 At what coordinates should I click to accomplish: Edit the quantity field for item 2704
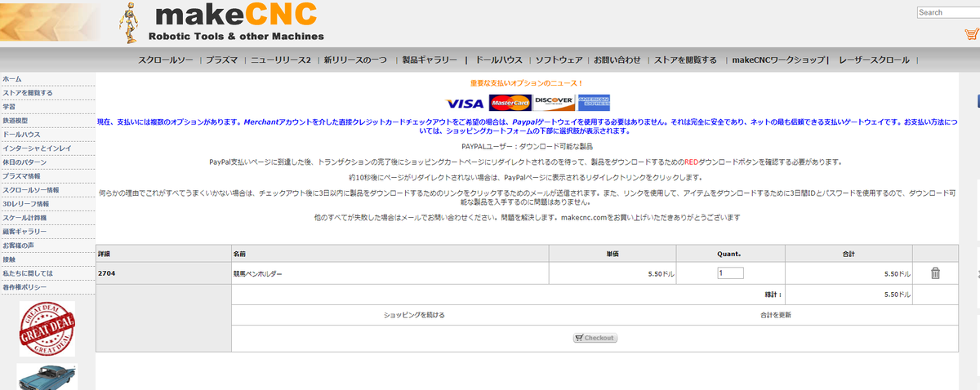point(730,273)
